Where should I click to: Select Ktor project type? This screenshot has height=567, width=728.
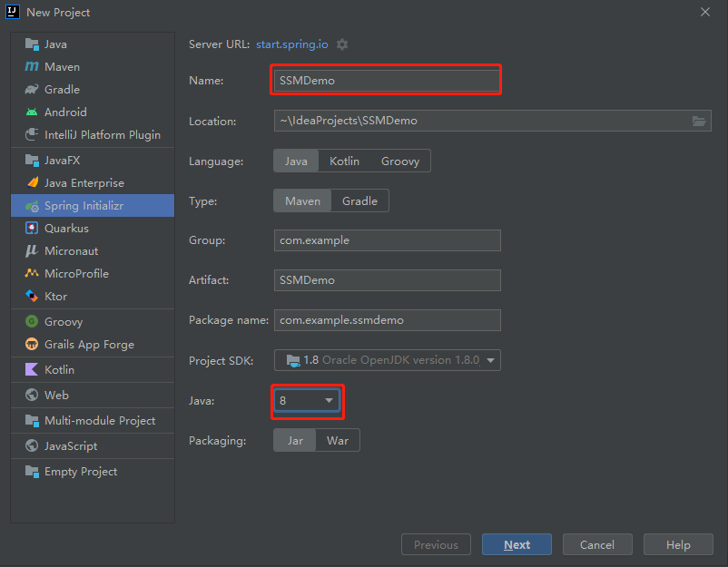93,297
